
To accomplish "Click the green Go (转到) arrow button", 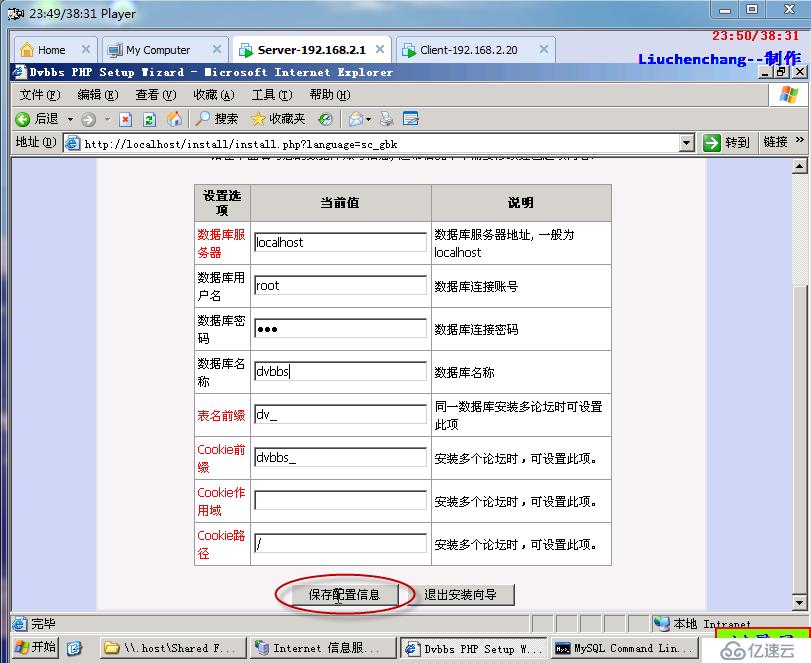I will 726,142.
